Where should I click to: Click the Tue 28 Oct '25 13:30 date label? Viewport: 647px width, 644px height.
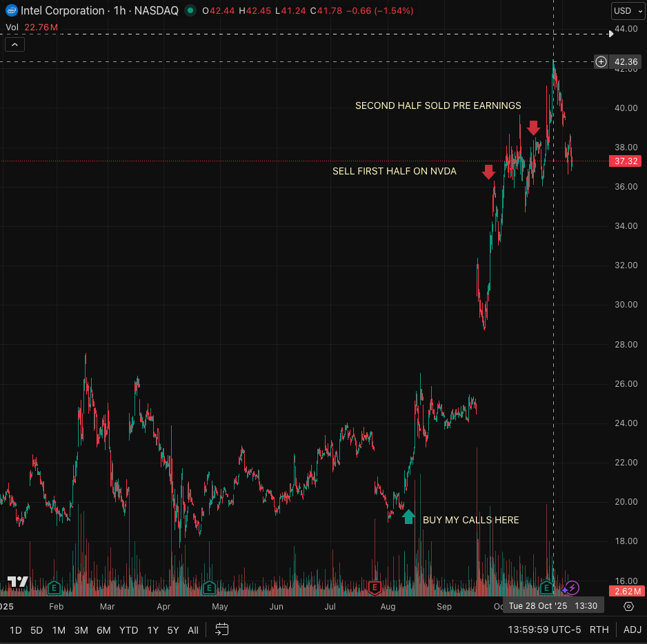pyautogui.click(x=553, y=605)
